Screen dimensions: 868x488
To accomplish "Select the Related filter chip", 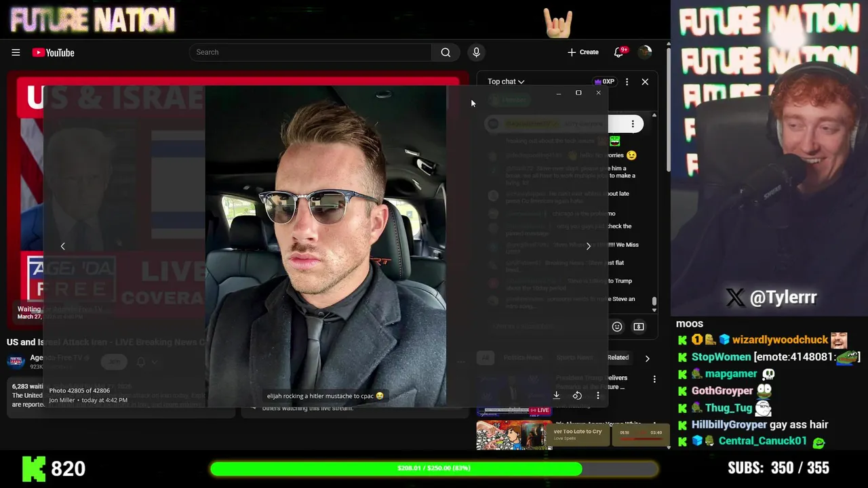I will click(x=618, y=357).
